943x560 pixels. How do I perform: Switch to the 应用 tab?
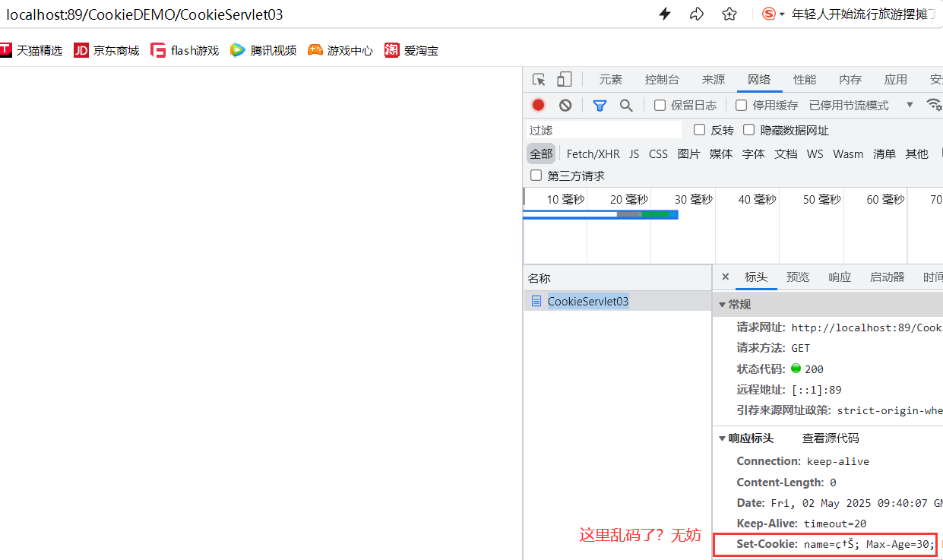(x=896, y=80)
